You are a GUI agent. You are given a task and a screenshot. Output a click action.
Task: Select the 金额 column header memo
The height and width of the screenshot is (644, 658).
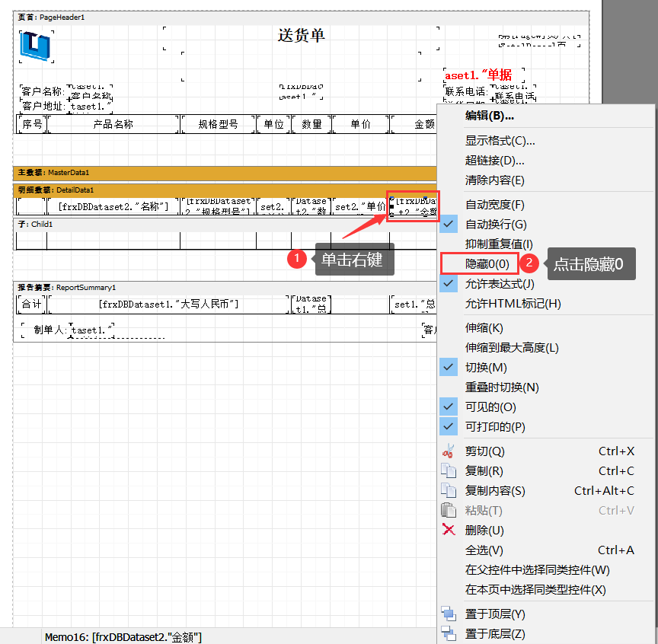[414, 124]
